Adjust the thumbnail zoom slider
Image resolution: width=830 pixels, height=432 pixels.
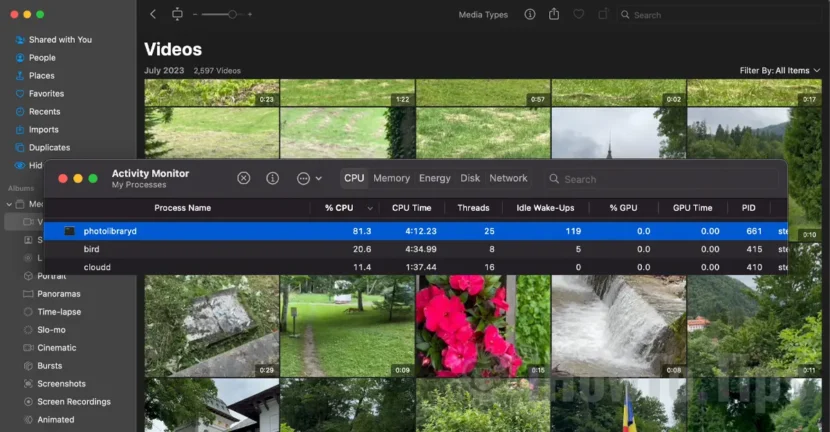(x=232, y=14)
